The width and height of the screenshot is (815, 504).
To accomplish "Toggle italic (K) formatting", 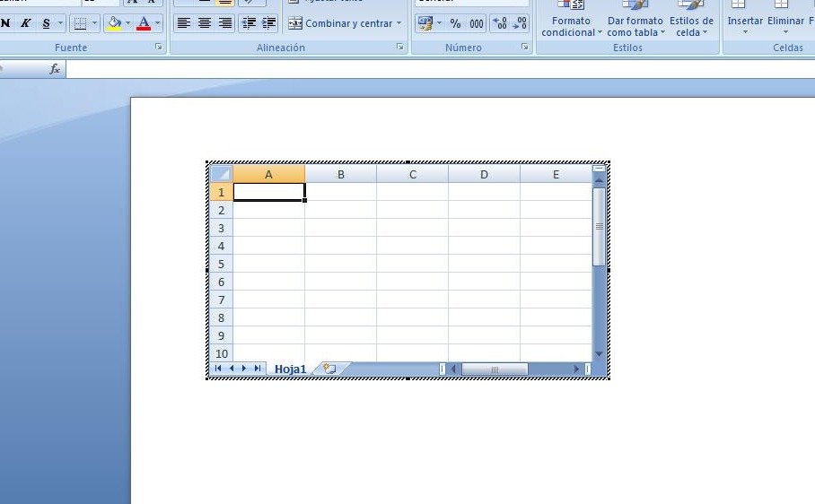I will [25, 23].
